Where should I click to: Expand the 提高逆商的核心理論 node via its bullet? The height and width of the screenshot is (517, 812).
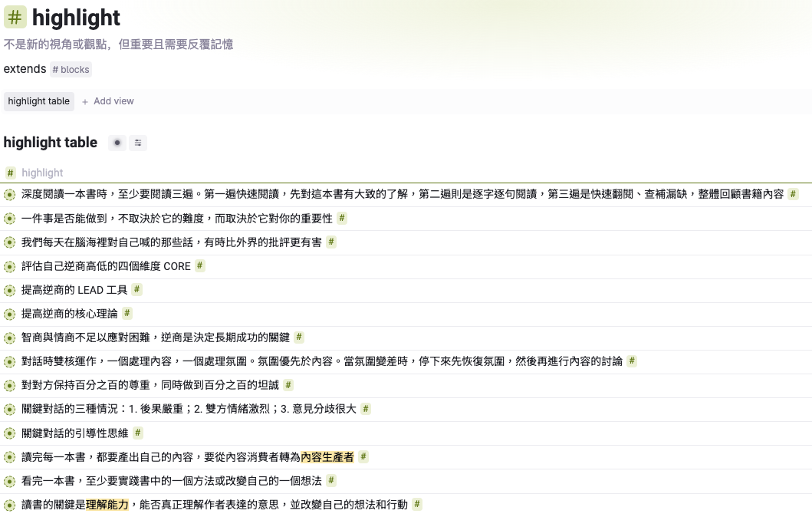[9, 314]
